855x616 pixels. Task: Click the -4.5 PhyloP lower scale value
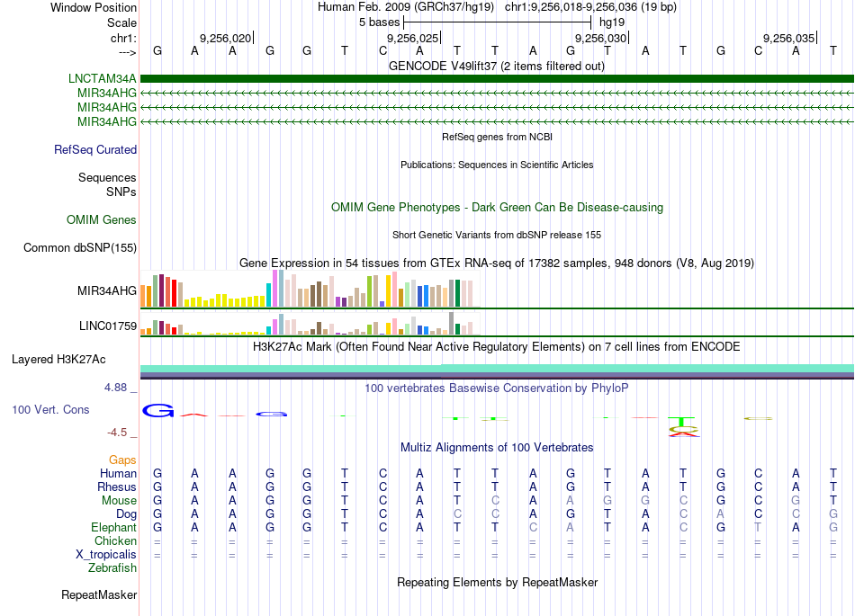pos(117,433)
